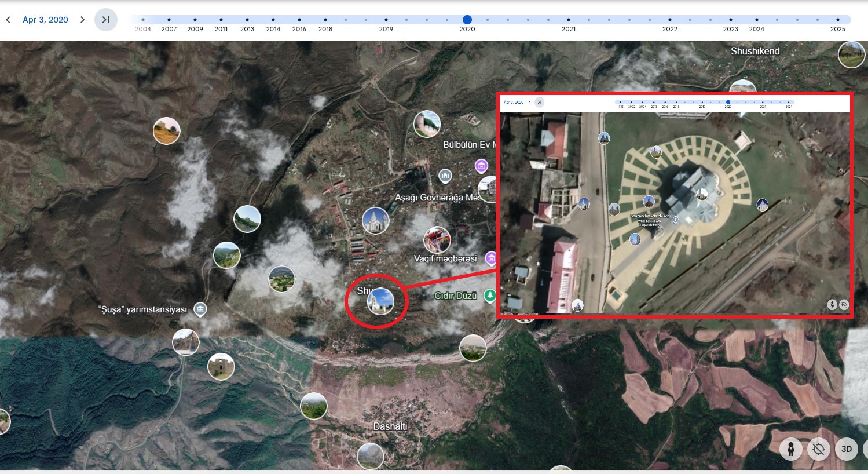
Task: Open the Şuşa yarımstansiyası place marker
Action: coord(200,309)
